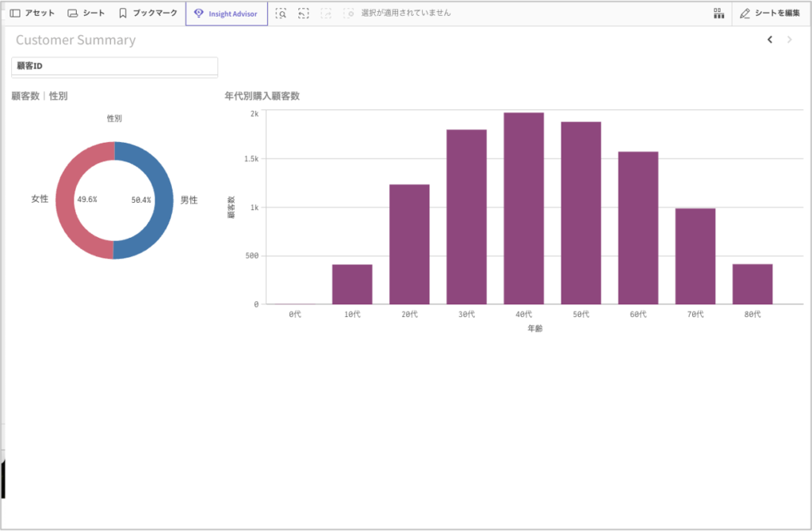Viewport: 812px width, 531px height.
Task: Click the 80代 bar in the chart
Action: [752, 284]
